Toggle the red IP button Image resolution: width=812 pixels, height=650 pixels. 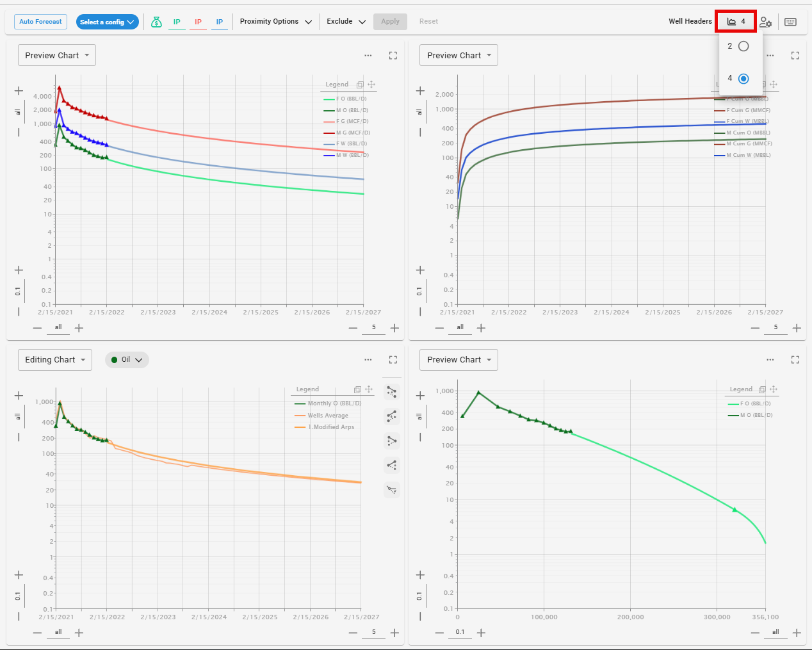[198, 22]
